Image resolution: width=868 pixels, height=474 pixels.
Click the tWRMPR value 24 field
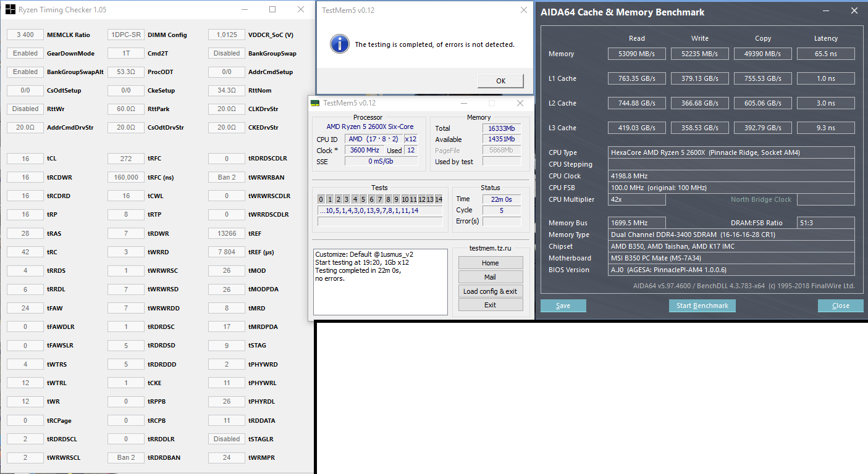pos(227,457)
